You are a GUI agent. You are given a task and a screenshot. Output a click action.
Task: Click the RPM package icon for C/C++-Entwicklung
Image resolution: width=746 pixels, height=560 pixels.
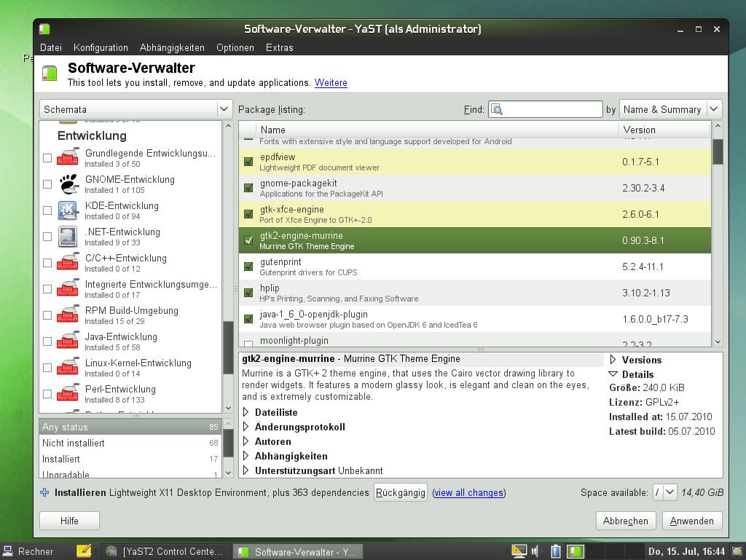[x=67, y=262]
